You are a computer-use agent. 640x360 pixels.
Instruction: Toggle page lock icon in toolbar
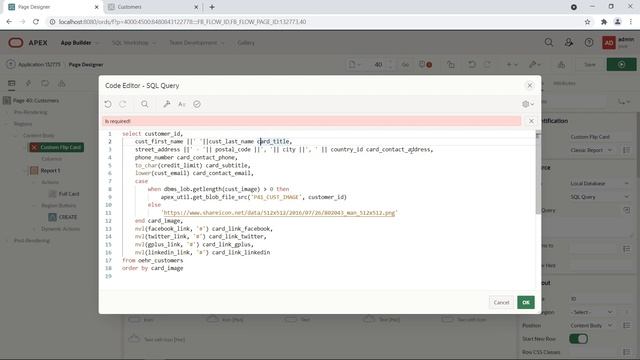click(451, 64)
